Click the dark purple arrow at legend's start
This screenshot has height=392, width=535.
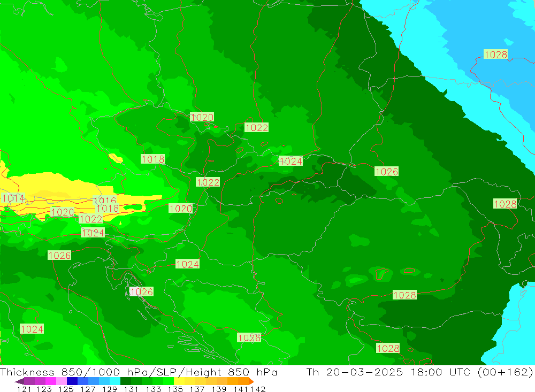point(19,381)
